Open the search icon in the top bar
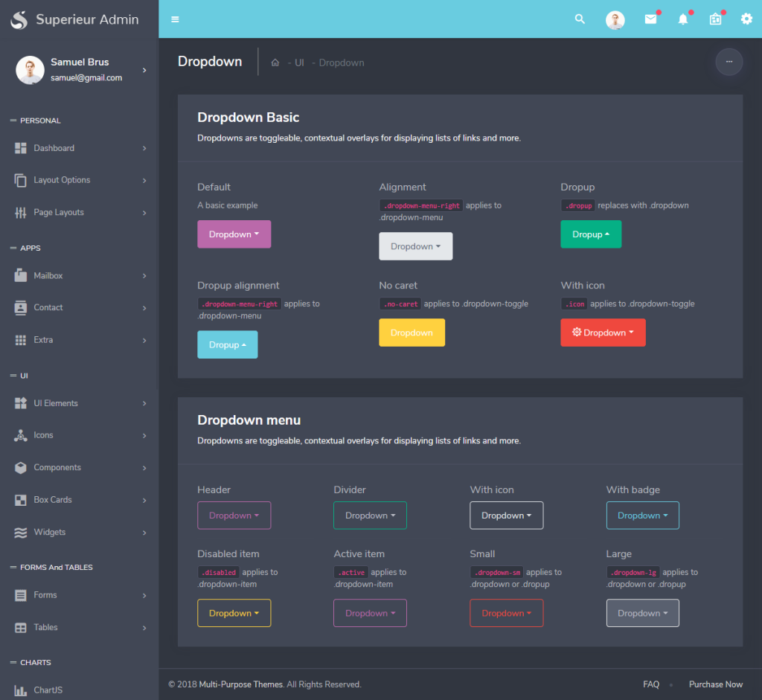 pos(580,19)
